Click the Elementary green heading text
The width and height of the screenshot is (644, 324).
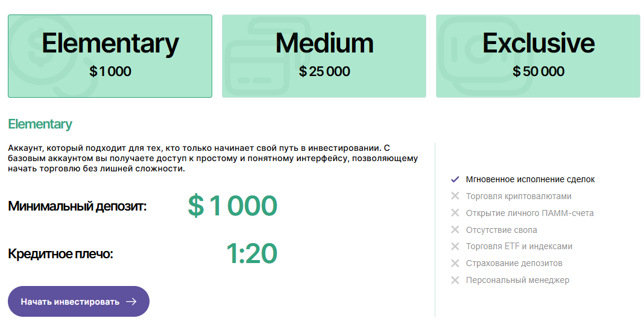40,124
